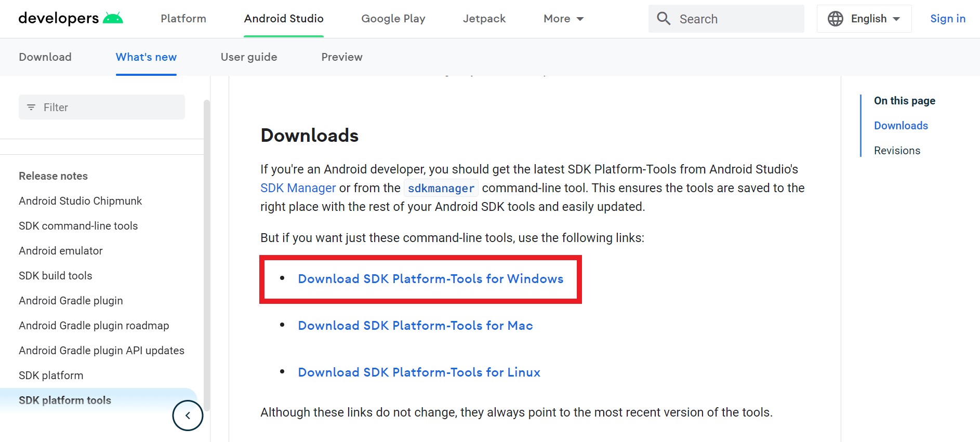This screenshot has width=980, height=442.
Task: Download SDK Platform-Tools for Windows
Action: [x=431, y=279]
